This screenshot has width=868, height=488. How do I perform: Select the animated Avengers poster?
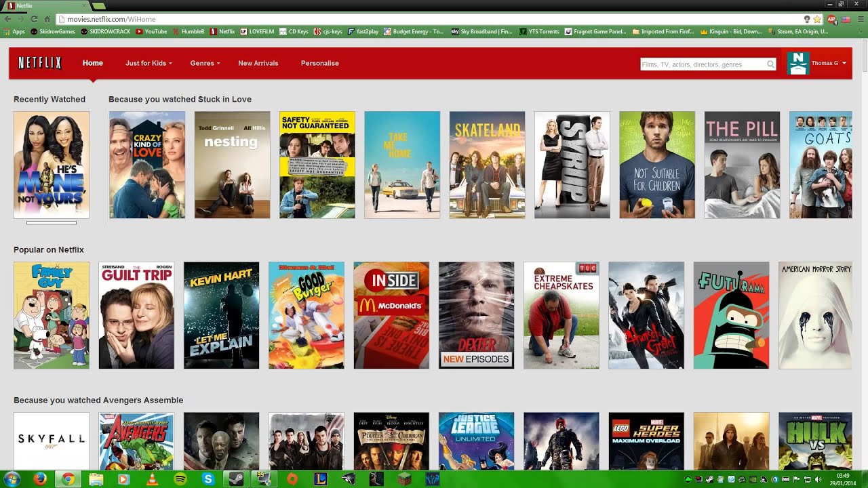[x=136, y=441]
